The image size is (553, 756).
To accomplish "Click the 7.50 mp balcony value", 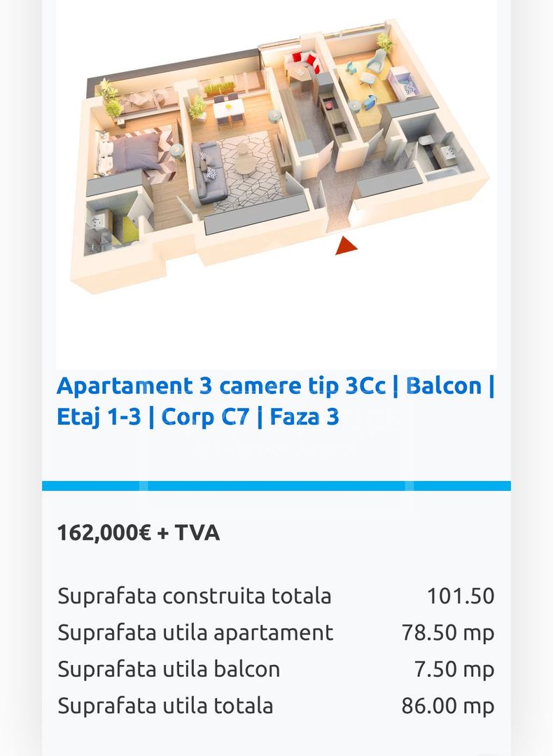I will [x=454, y=669].
